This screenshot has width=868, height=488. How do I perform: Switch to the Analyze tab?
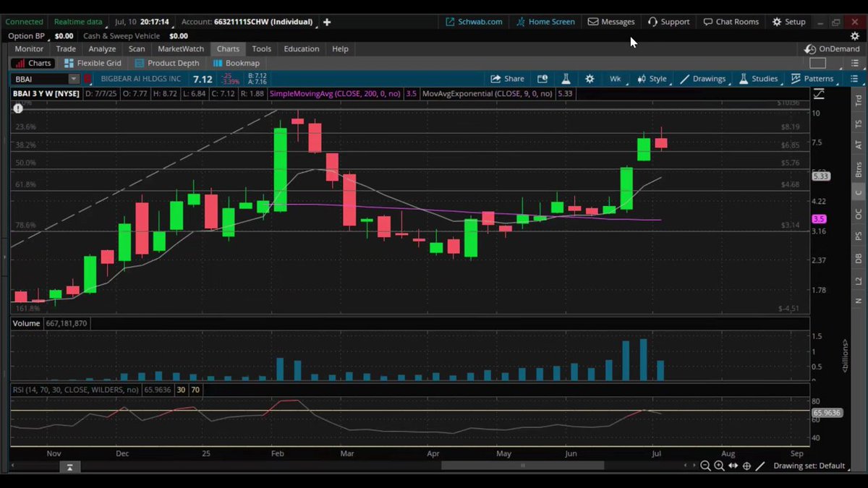pos(102,49)
